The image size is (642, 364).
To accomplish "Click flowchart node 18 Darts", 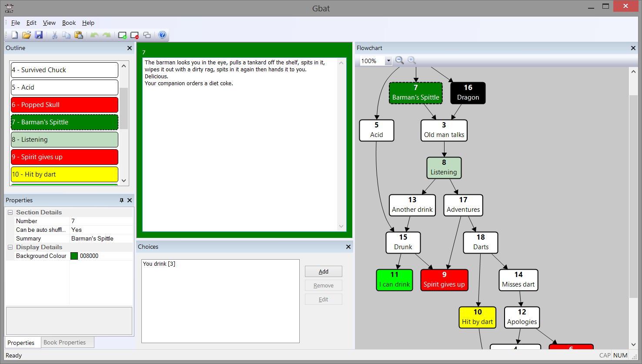I will 481,243.
